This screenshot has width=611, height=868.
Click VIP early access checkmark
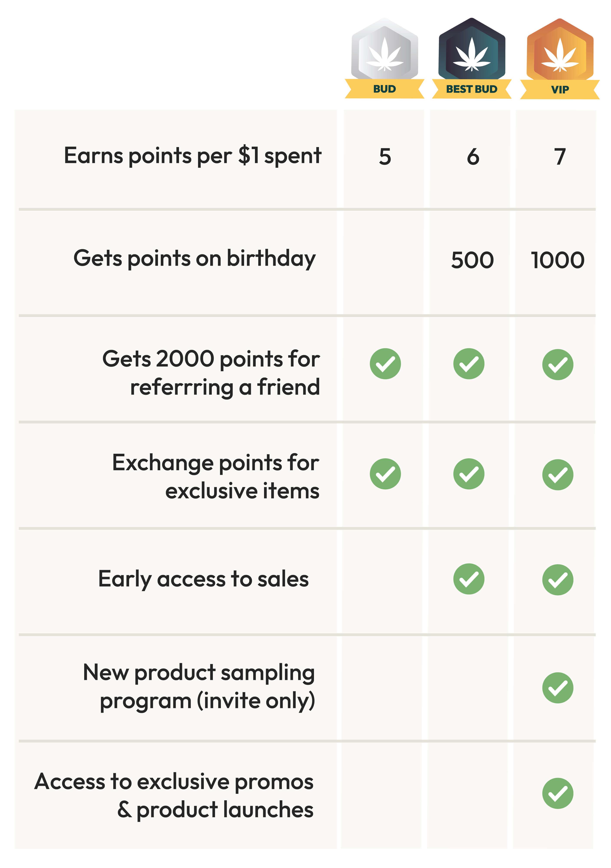point(558,580)
